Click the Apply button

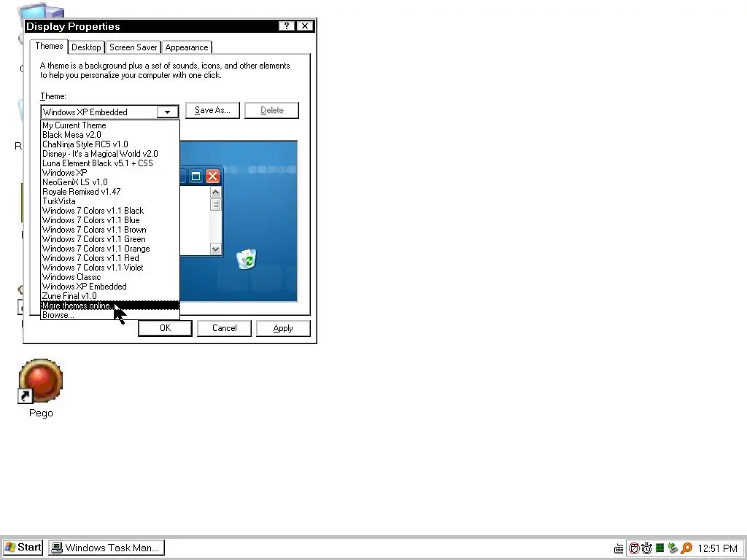[283, 328]
